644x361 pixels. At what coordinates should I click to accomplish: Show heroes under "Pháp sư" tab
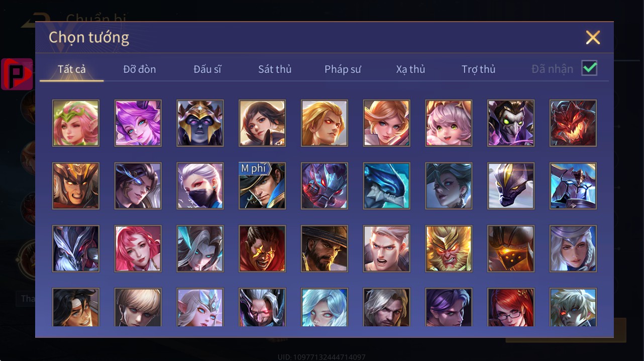[343, 69]
